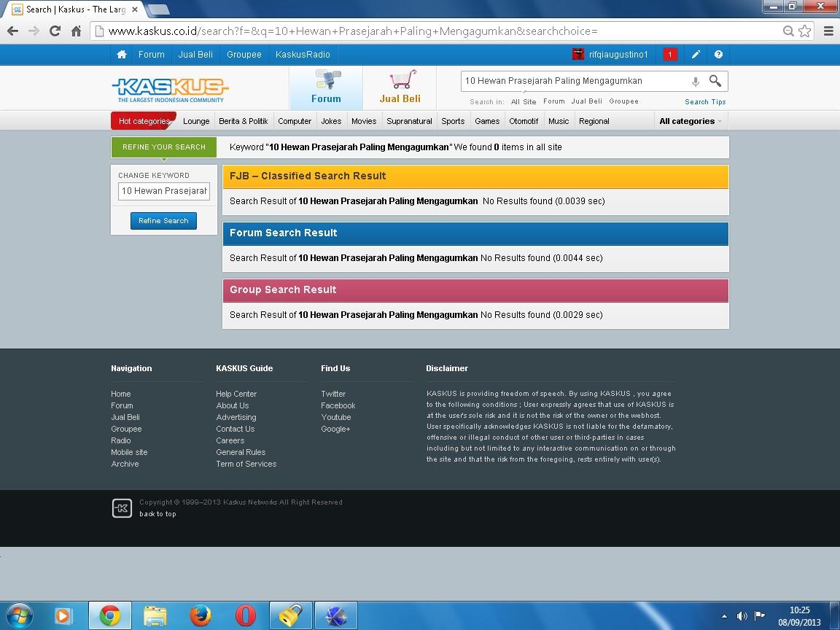Image resolution: width=840 pixels, height=630 pixels.
Task: Open Facebook link under Find Us
Action: [x=338, y=405]
